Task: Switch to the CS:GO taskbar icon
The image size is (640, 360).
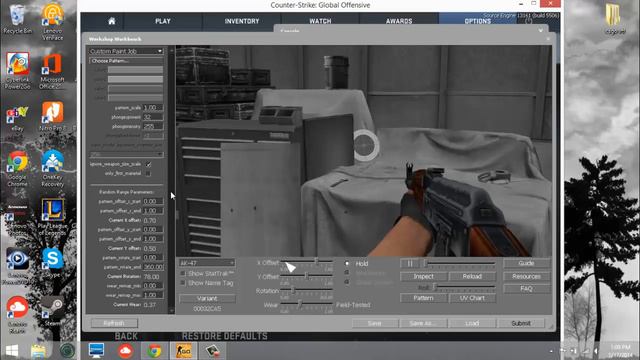Action: pyautogui.click(x=183, y=351)
